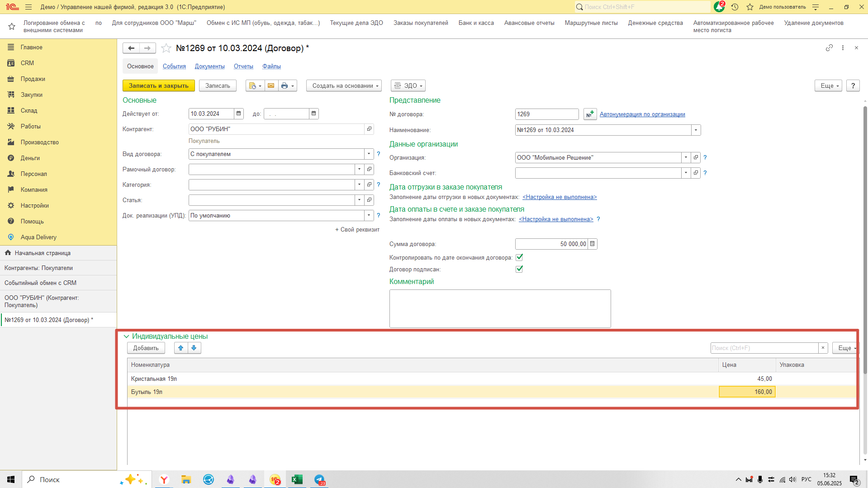This screenshot has height=488, width=868.
Task: Click 'Добавить' in individual prices
Action: (x=146, y=348)
